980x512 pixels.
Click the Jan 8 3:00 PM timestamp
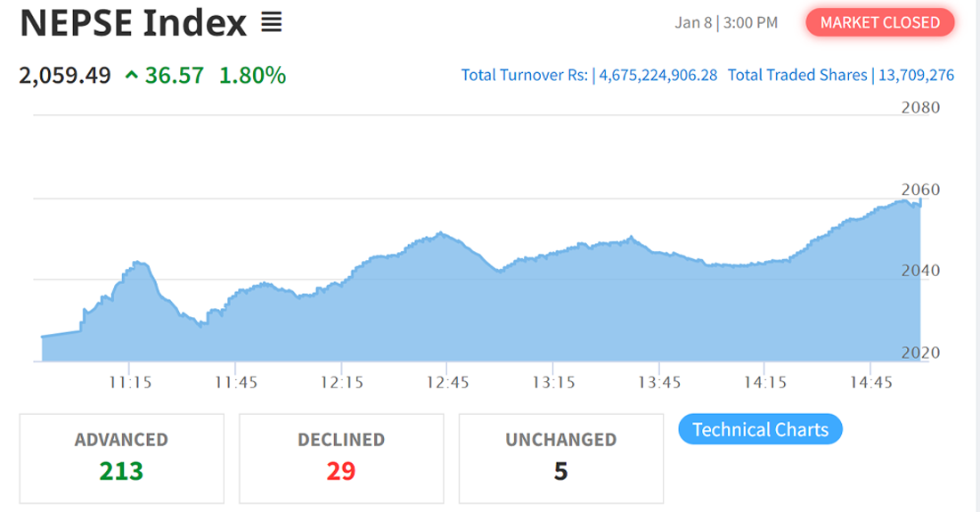[725, 22]
